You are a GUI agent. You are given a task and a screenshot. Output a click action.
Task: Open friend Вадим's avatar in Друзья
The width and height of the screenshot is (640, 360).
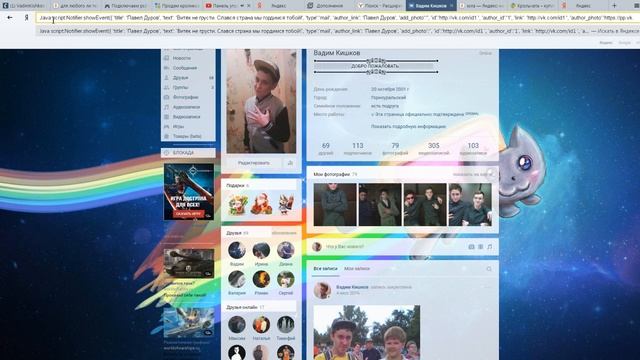click(237, 250)
